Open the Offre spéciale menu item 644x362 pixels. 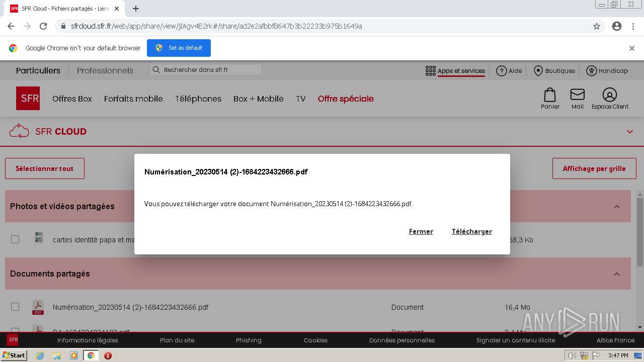click(x=346, y=99)
